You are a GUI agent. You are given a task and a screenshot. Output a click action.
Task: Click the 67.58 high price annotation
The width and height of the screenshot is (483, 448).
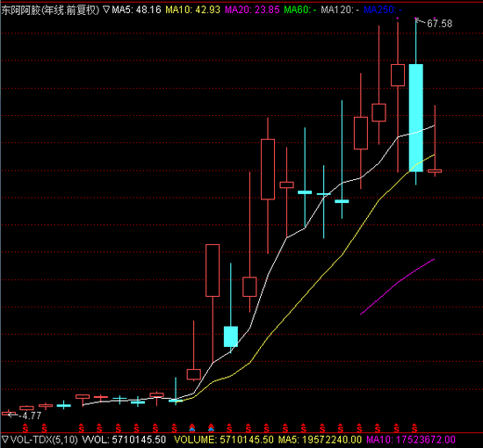pos(440,24)
